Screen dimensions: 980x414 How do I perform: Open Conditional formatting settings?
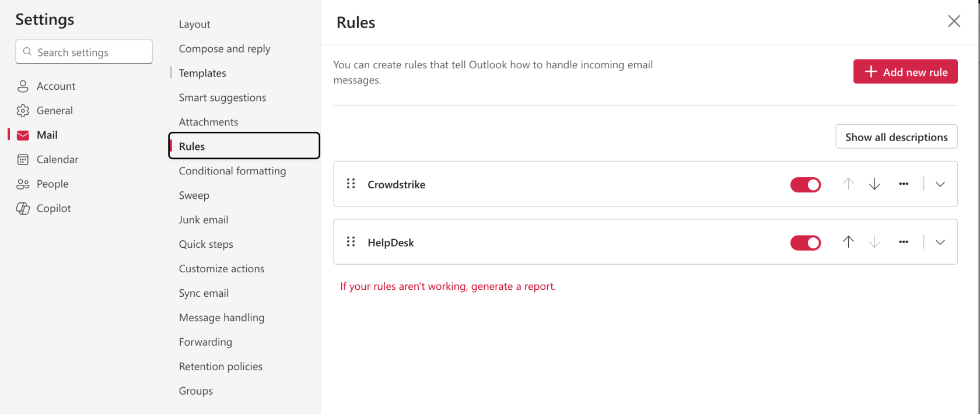[x=232, y=171]
